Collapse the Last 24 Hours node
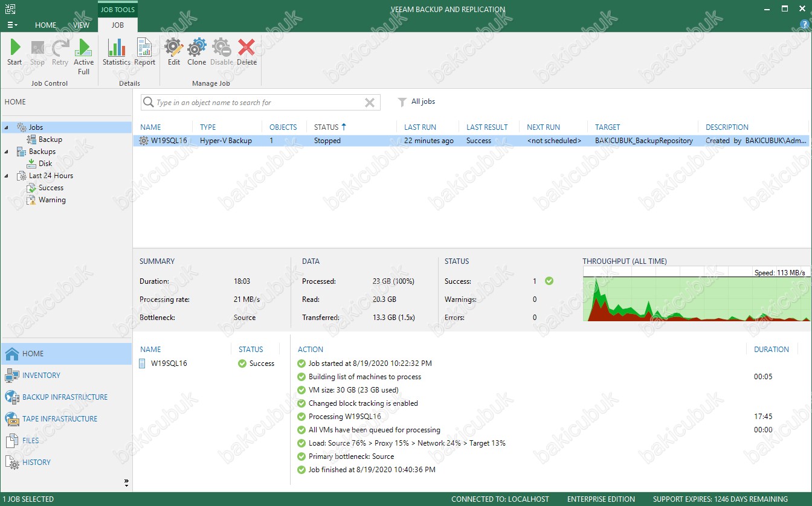 tap(6, 176)
